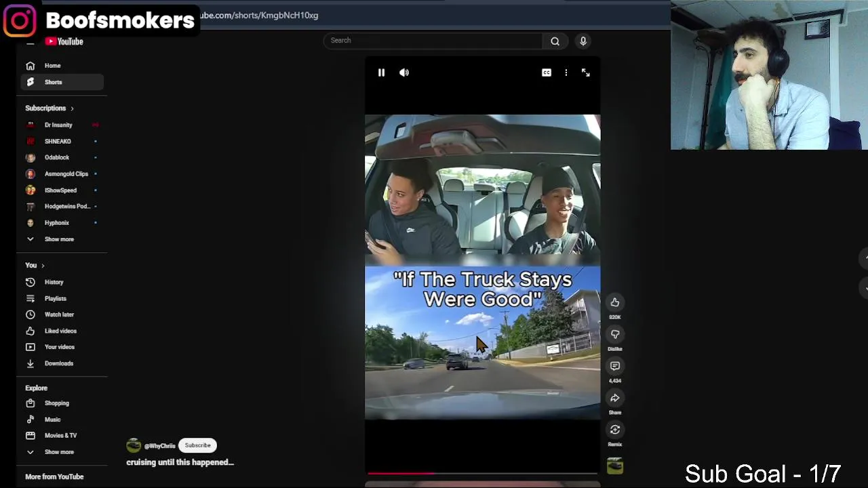
Task: Dislike the Short
Action: tap(615, 334)
